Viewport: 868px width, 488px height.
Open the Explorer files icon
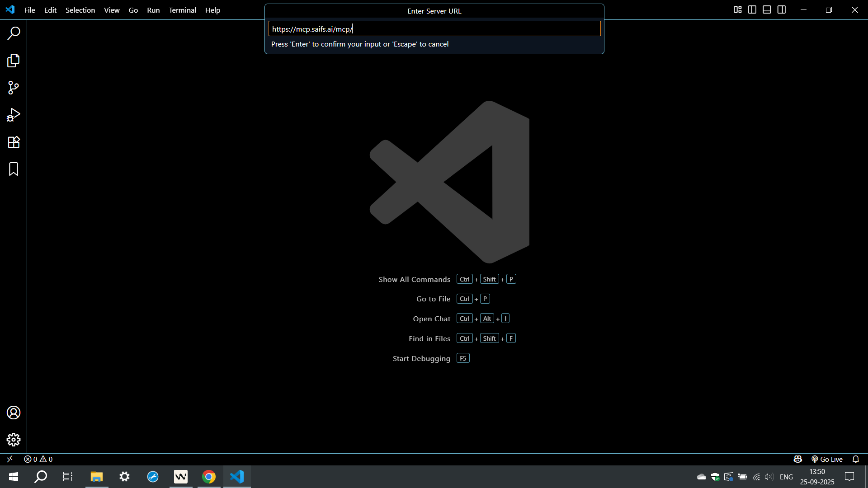coord(14,61)
